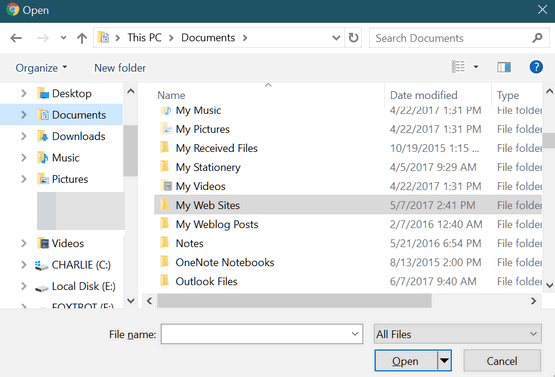Image resolution: width=555 pixels, height=377 pixels.
Task: Select Downloads in the navigation pane
Action: [79, 136]
